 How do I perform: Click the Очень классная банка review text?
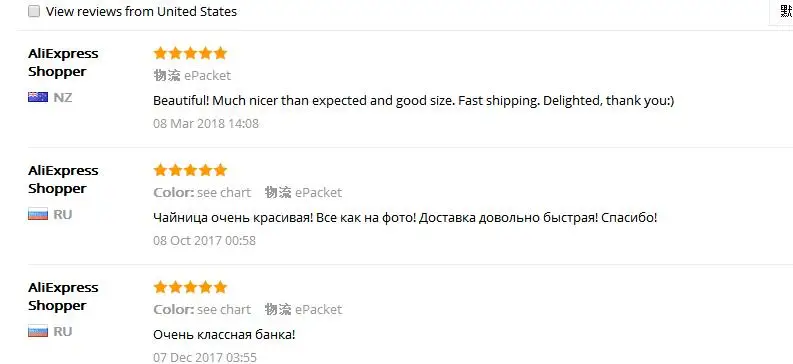[x=224, y=335]
